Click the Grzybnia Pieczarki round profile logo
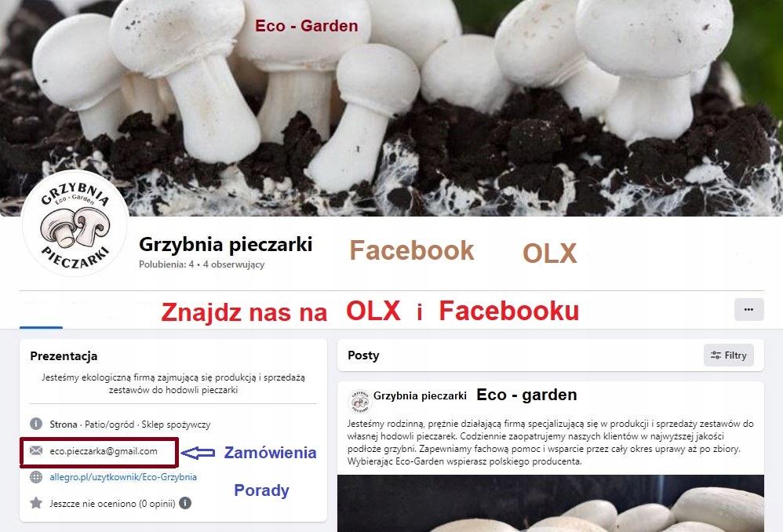The image size is (783, 532). click(75, 224)
